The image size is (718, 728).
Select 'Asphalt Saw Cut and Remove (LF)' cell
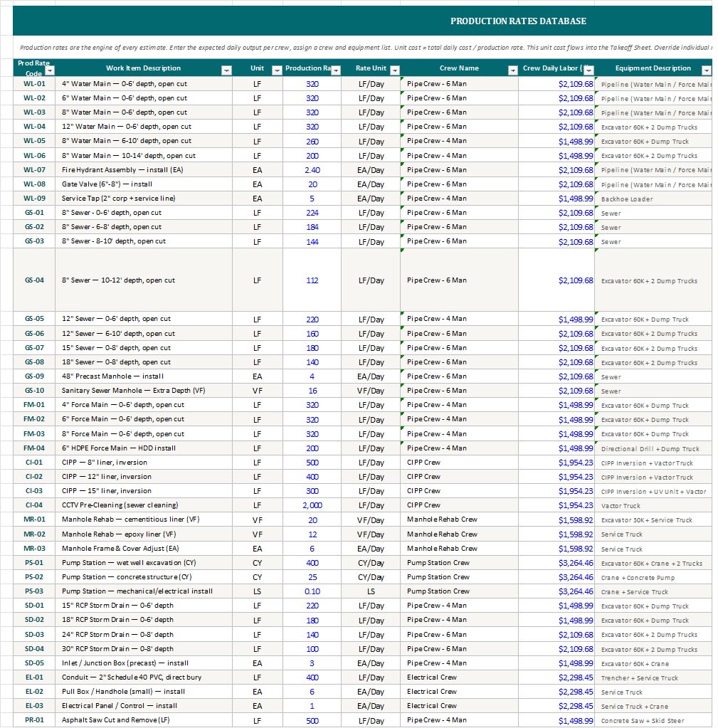tap(144, 720)
